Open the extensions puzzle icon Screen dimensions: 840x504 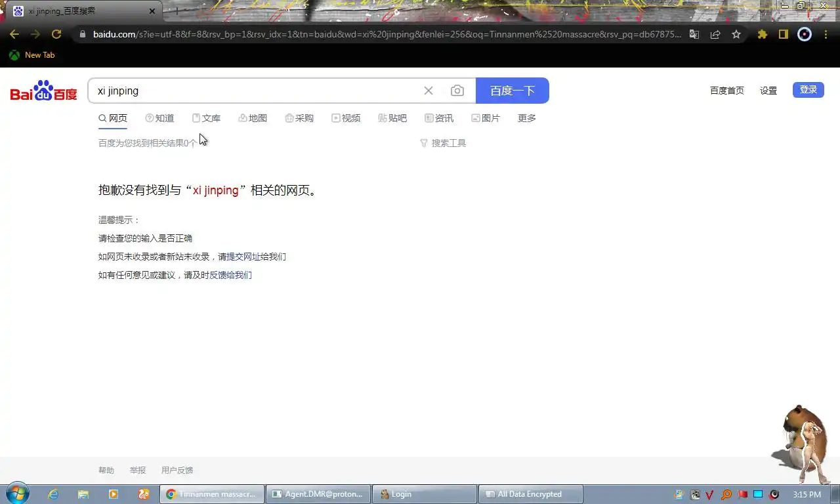click(x=762, y=34)
